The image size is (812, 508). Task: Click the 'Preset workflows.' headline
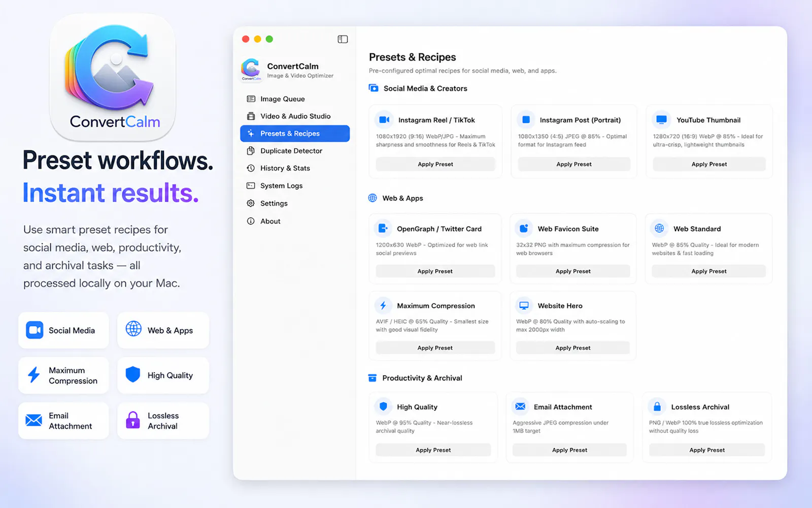118,161
